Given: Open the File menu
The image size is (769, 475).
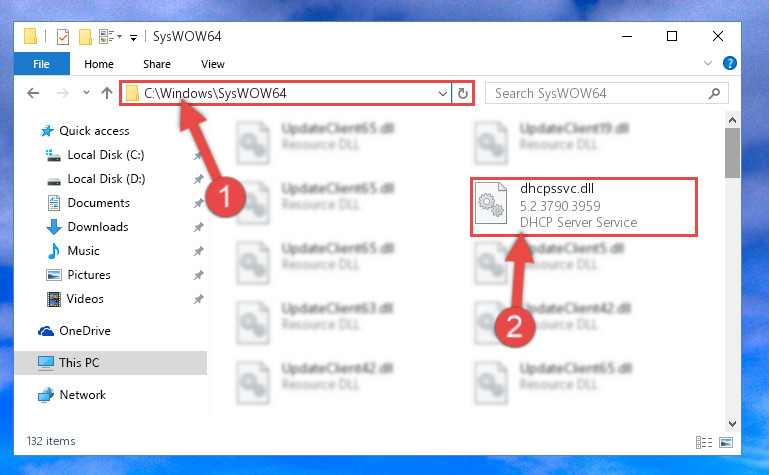Looking at the screenshot, I should 41,64.
